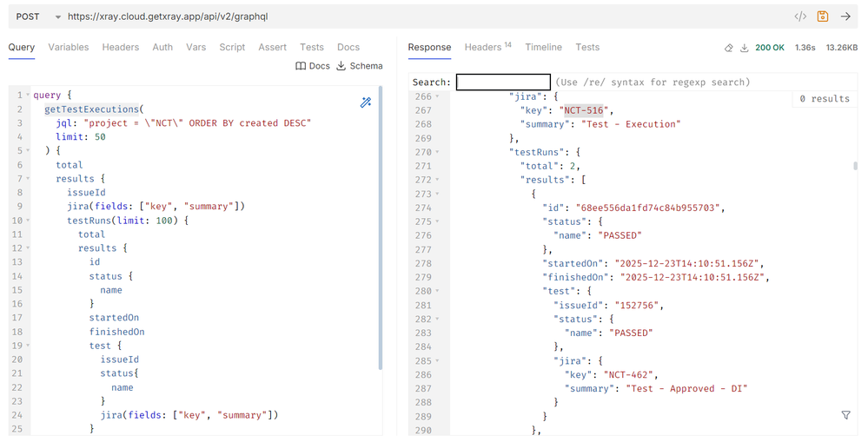
Task: Focus the response Search input
Action: point(503,82)
